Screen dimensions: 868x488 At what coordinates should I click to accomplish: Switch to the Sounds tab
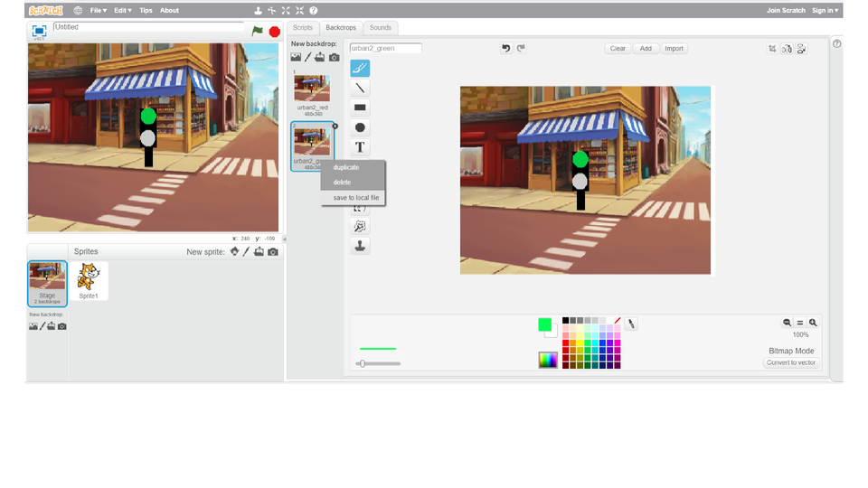pyautogui.click(x=381, y=28)
